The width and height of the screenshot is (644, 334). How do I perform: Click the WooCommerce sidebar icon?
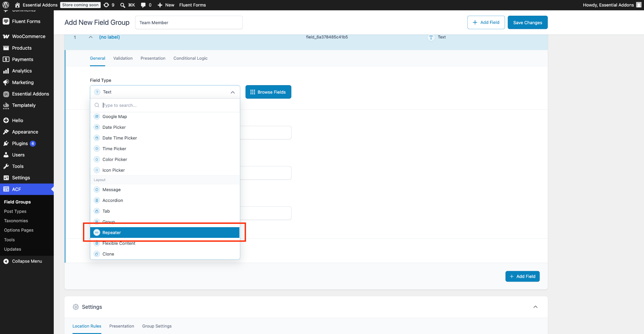click(x=6, y=36)
